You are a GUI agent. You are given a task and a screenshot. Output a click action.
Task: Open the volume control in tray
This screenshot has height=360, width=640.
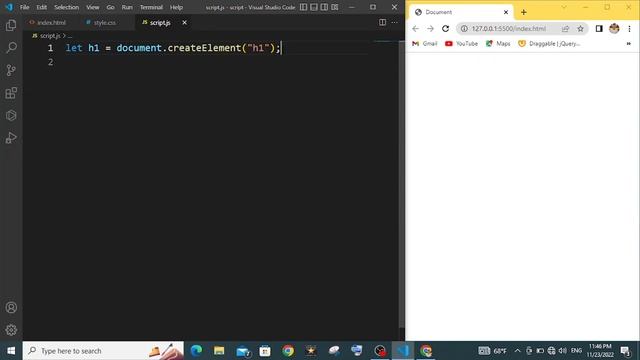(x=563, y=351)
